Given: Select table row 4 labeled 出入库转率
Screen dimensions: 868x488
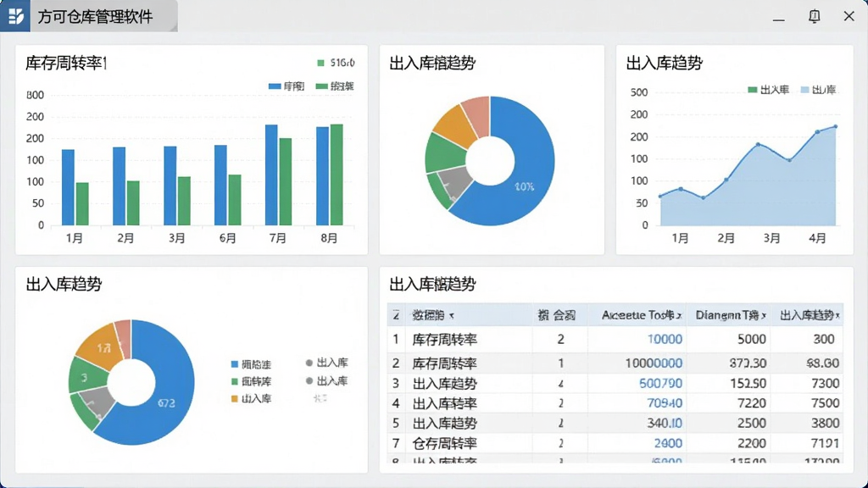Looking at the screenshot, I should (615, 403).
